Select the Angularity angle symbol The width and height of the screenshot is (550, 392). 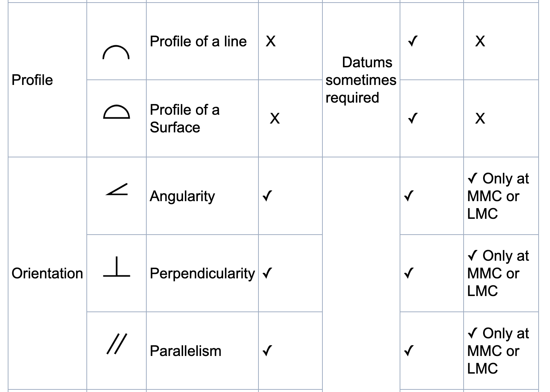click(117, 189)
